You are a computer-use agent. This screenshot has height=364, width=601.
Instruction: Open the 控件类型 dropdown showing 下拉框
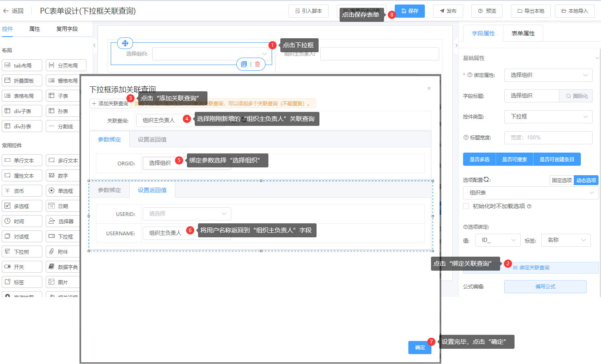click(548, 117)
